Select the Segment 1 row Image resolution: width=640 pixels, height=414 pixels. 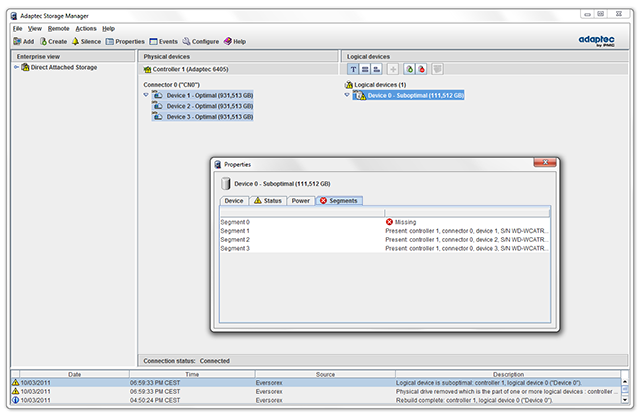384,231
